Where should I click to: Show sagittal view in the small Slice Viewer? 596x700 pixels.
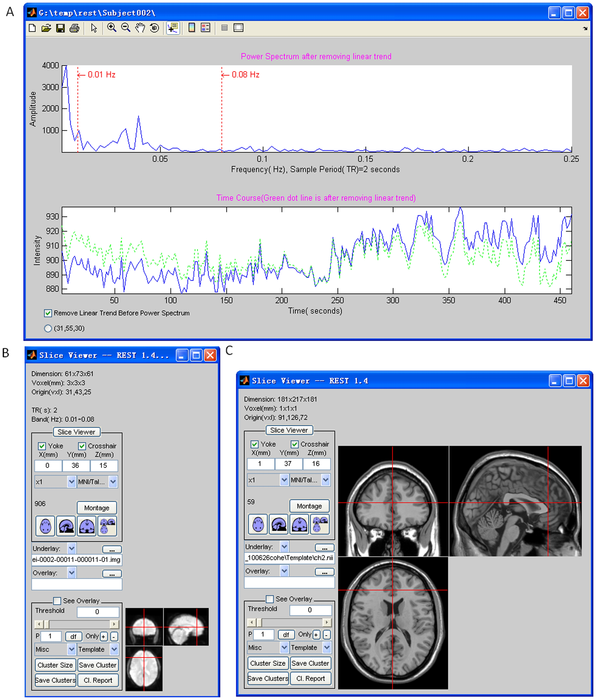click(x=66, y=526)
